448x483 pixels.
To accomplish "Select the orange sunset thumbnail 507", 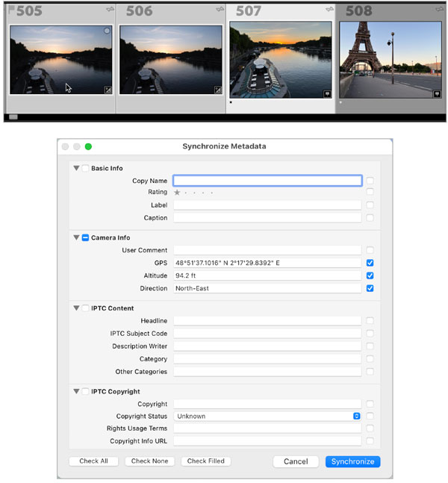I will [281, 60].
